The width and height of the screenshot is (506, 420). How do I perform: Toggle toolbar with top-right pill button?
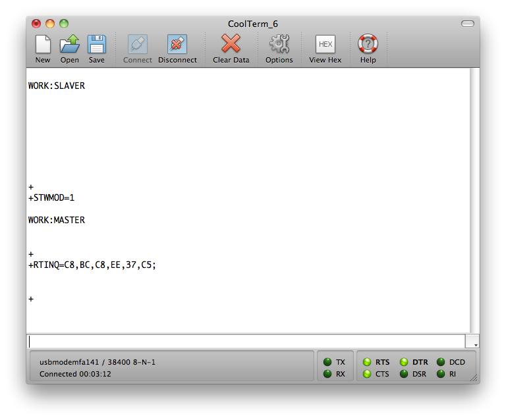[468, 24]
